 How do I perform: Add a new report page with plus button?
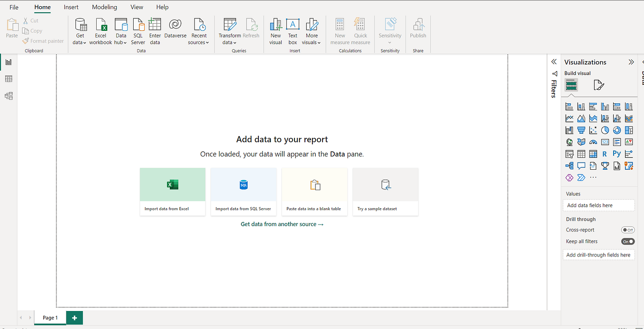74,318
